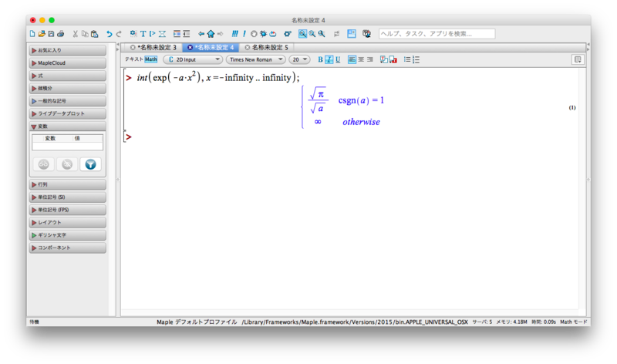Click the funnel filter icon in the variables palette
The image size is (617, 364).
(90, 164)
